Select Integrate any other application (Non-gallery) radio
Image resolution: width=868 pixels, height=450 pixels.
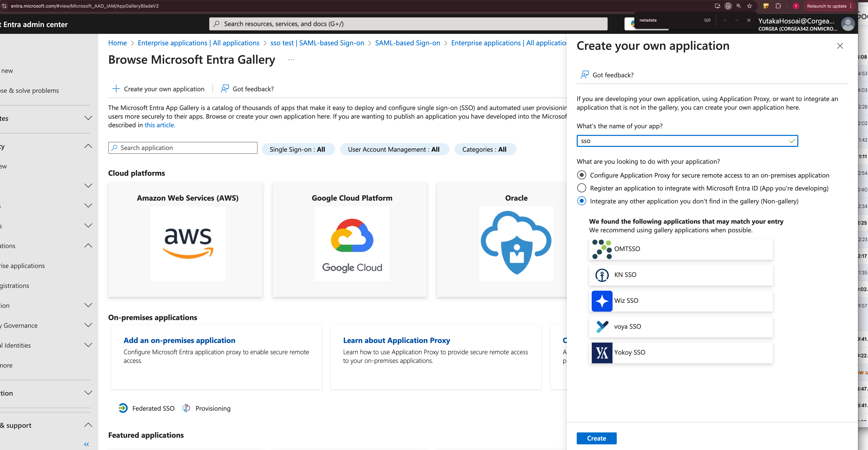[582, 201]
